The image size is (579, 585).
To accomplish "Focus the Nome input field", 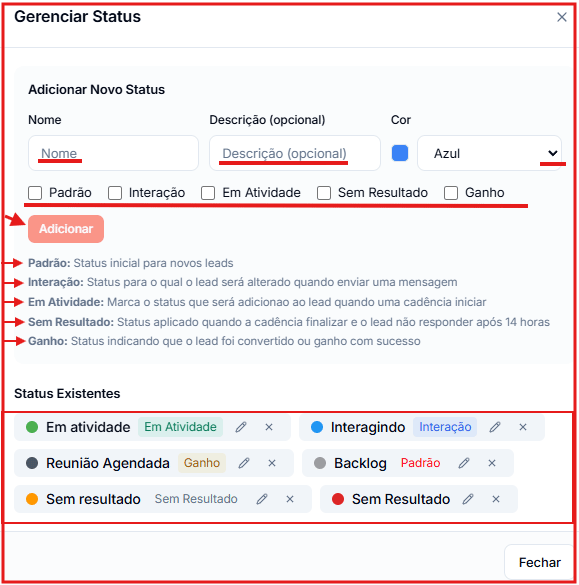I will click(113, 153).
